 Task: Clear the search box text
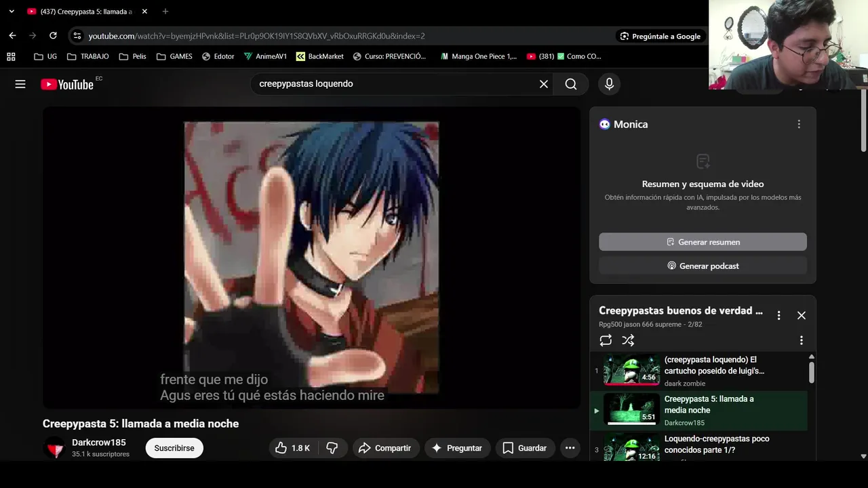click(x=543, y=84)
